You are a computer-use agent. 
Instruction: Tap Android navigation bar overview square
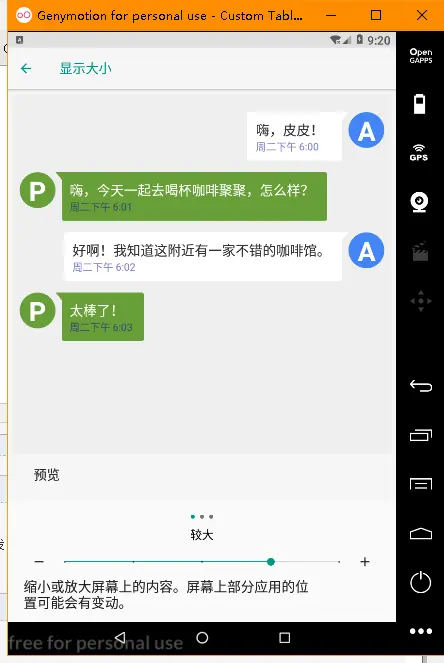click(x=285, y=638)
